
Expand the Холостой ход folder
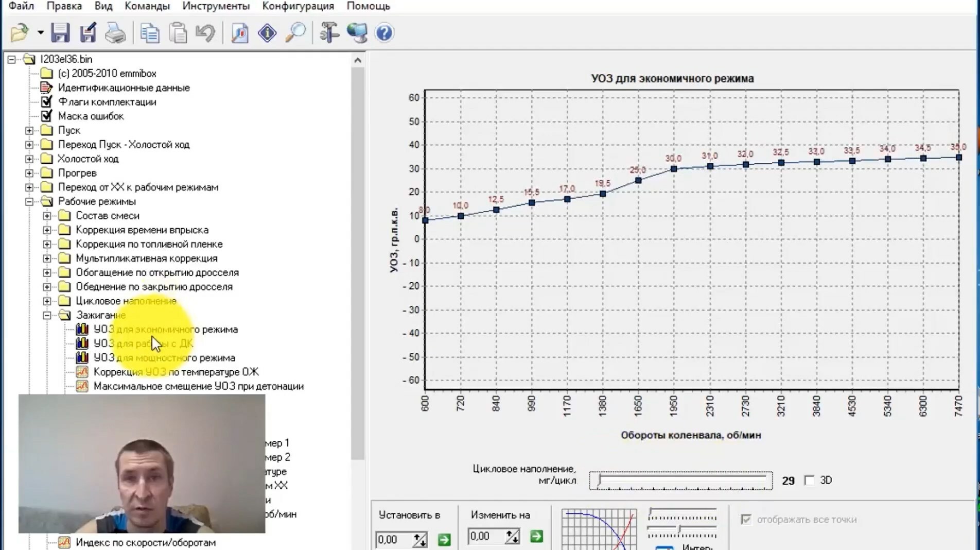29,159
